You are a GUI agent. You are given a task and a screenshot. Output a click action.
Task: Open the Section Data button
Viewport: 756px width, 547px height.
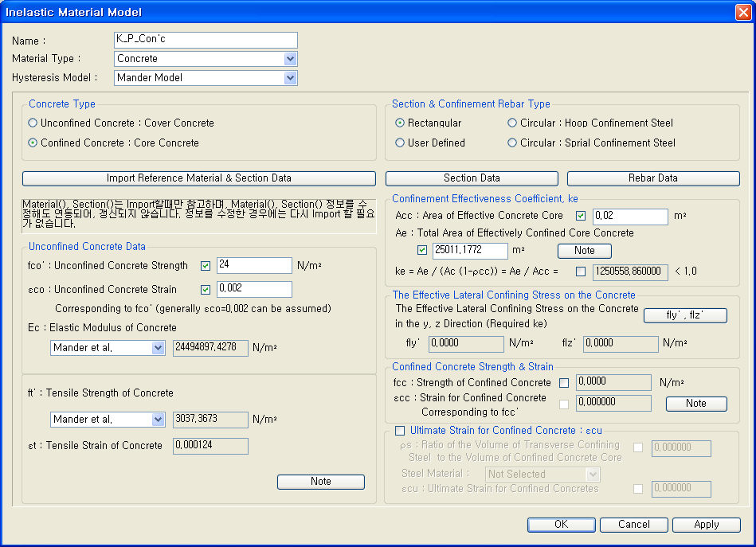point(472,178)
